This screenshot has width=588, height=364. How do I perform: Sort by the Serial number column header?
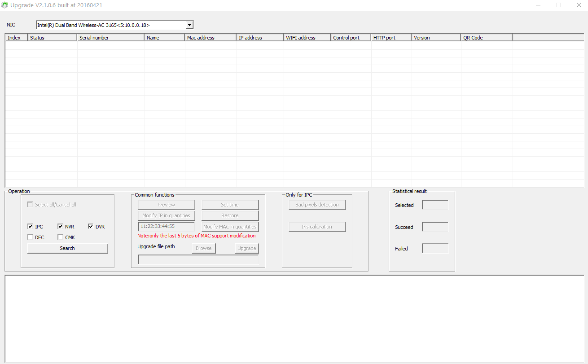pos(110,38)
